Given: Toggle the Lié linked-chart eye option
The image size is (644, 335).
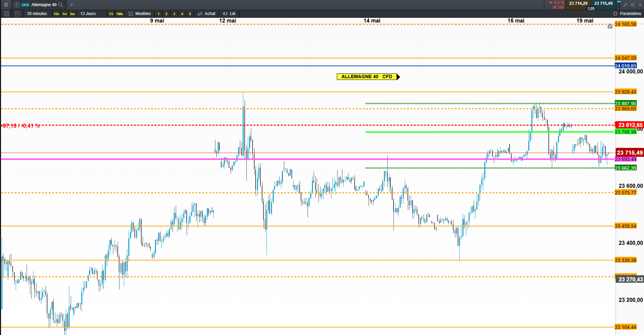Looking at the screenshot, I should click(229, 14).
